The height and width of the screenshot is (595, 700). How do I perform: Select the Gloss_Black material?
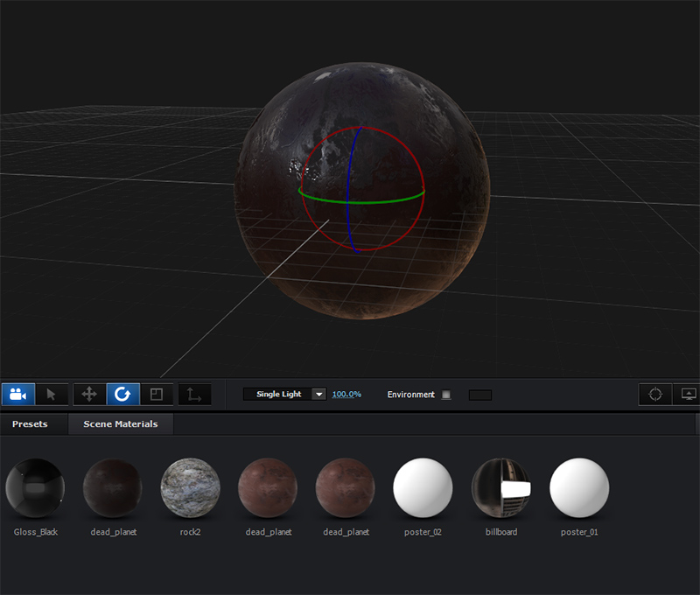pyautogui.click(x=35, y=488)
